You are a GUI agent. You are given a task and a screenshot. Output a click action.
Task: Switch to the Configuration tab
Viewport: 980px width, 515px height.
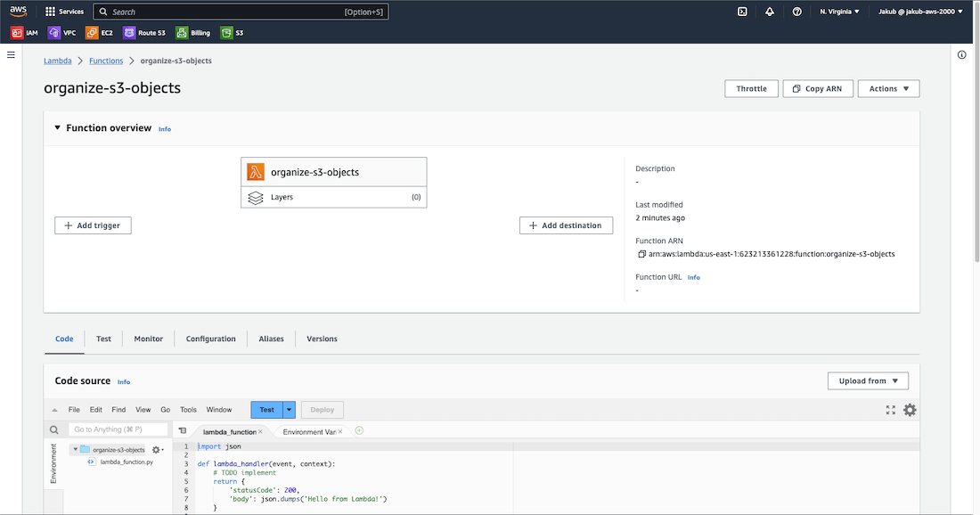click(210, 339)
